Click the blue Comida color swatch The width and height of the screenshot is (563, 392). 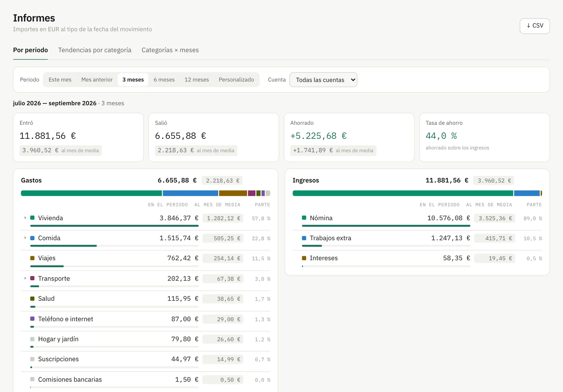point(32,238)
